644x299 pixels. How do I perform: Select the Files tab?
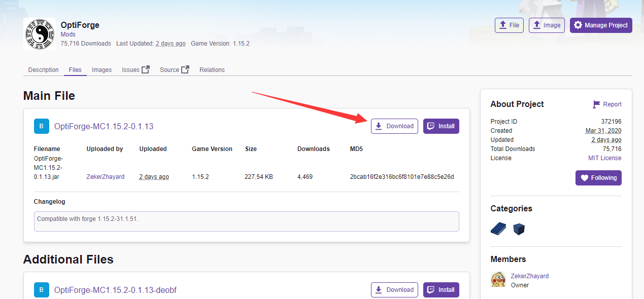coord(75,70)
